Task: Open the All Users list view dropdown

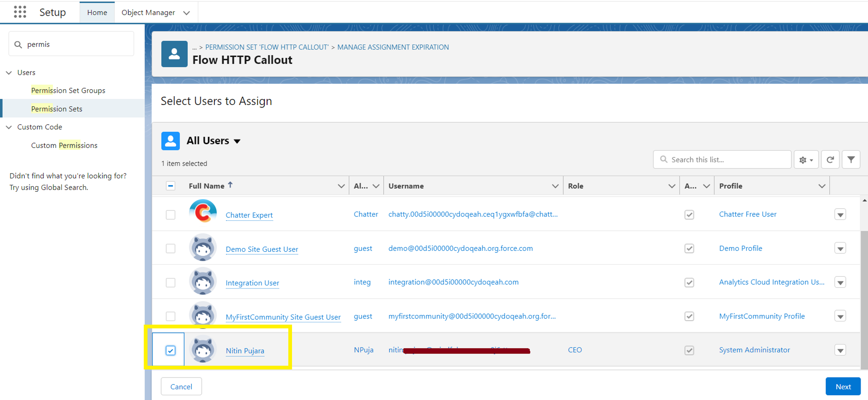Action: coord(237,141)
